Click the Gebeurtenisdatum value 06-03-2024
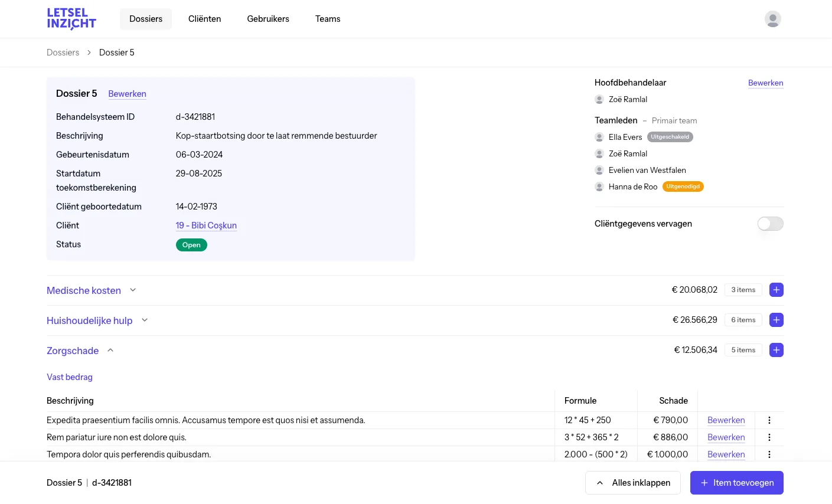 click(199, 155)
